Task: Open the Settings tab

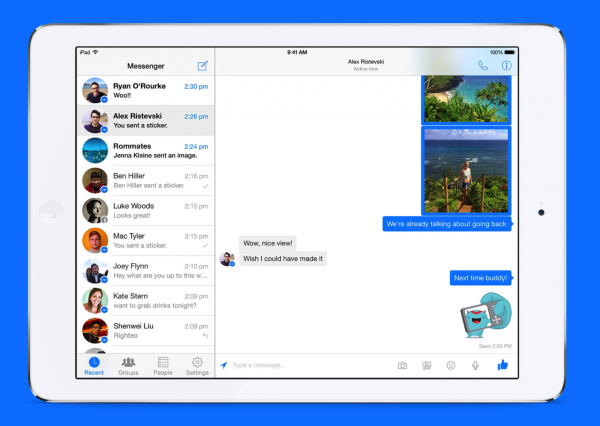Action: click(x=197, y=366)
